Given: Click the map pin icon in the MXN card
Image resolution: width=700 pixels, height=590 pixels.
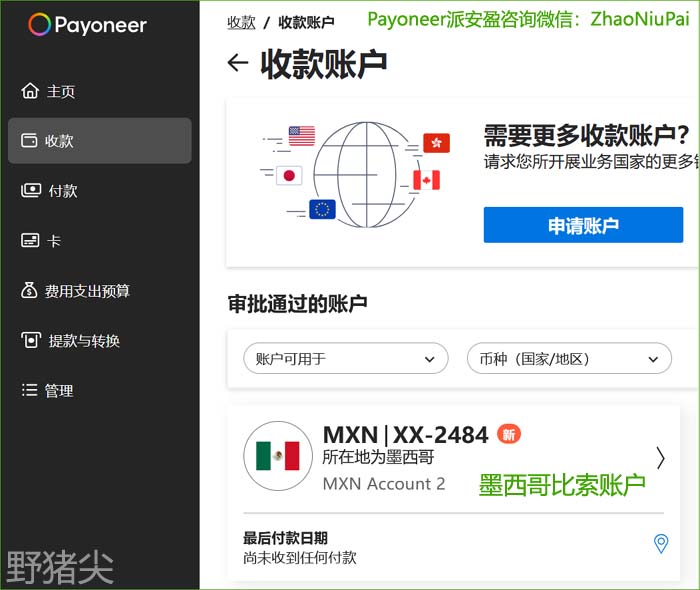Looking at the screenshot, I should (661, 544).
